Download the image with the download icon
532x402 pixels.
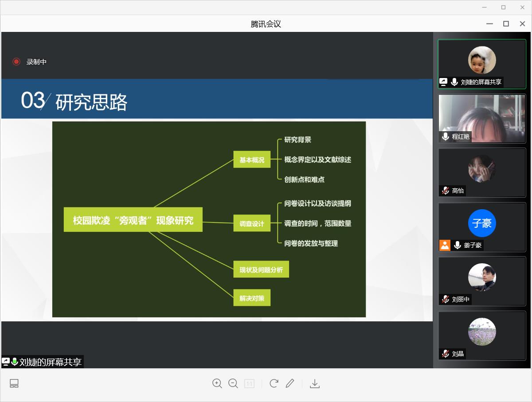[x=315, y=384]
